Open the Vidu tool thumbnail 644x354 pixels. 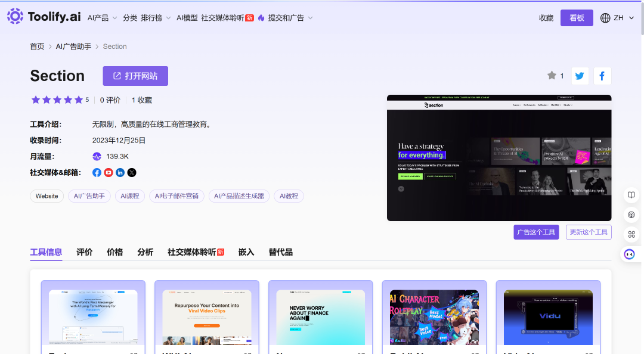tap(548, 318)
